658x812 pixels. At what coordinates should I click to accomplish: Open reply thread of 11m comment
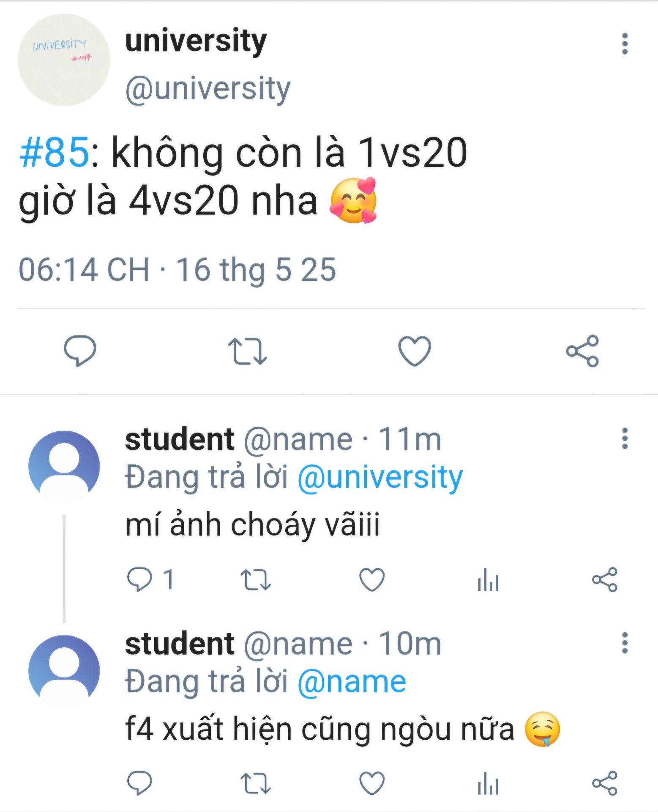point(140,579)
